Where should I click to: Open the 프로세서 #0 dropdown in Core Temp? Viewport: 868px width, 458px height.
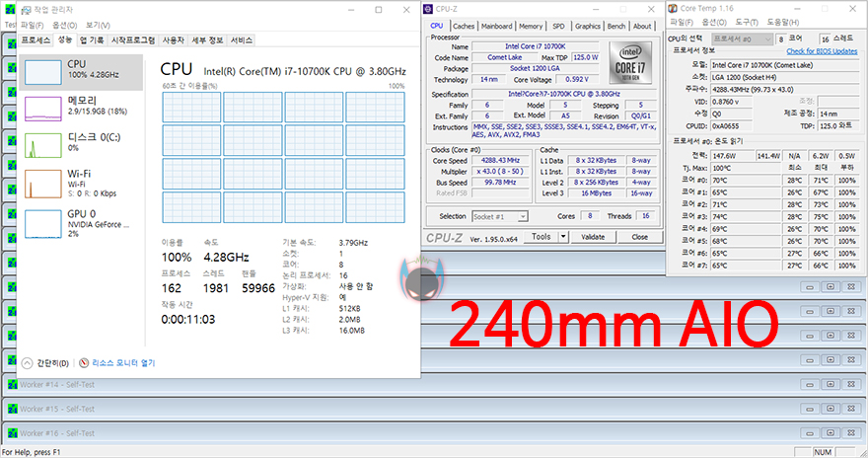(742, 39)
